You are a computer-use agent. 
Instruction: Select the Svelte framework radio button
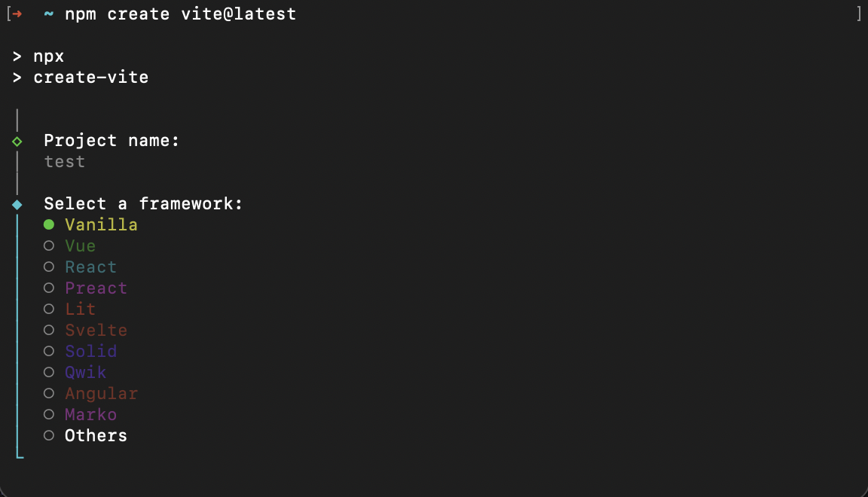coord(96,330)
